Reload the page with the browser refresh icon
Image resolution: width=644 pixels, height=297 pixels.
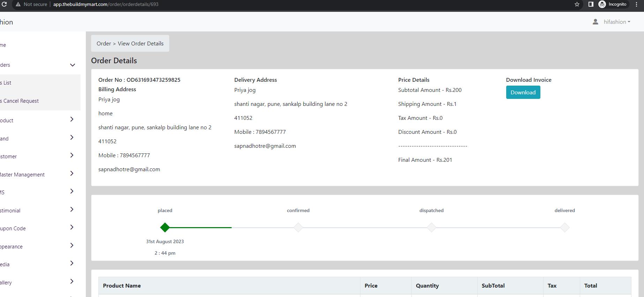pos(4,4)
